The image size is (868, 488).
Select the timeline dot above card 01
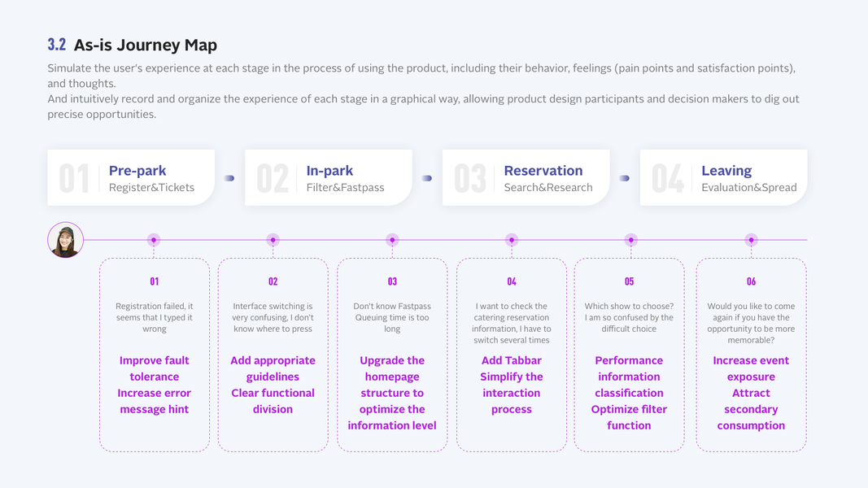coord(154,240)
